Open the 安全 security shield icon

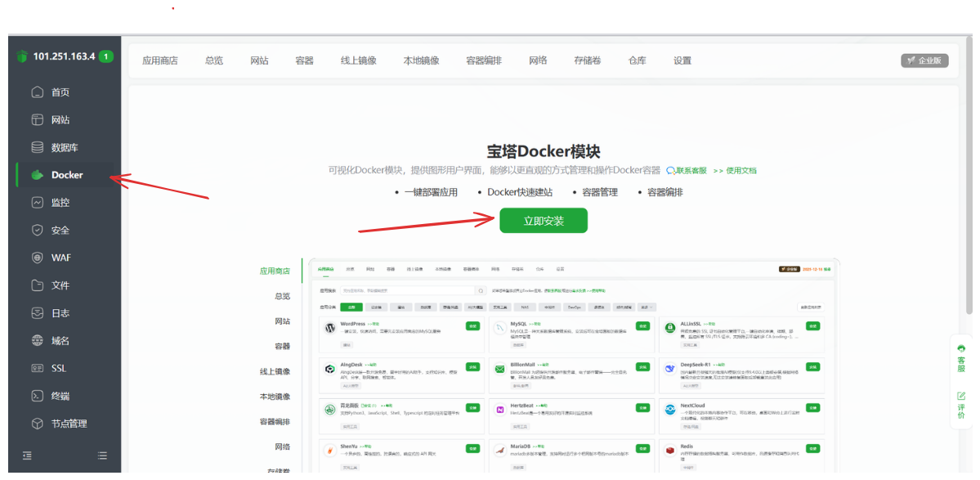(x=38, y=231)
